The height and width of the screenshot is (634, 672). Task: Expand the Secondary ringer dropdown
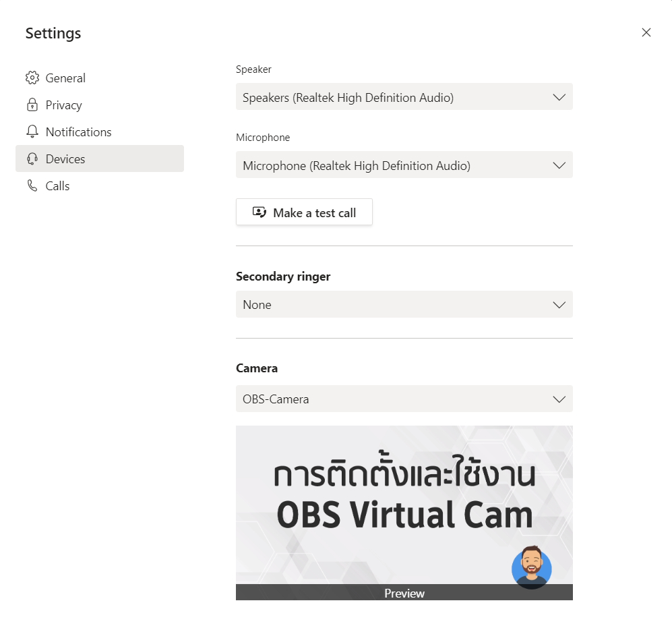404,304
